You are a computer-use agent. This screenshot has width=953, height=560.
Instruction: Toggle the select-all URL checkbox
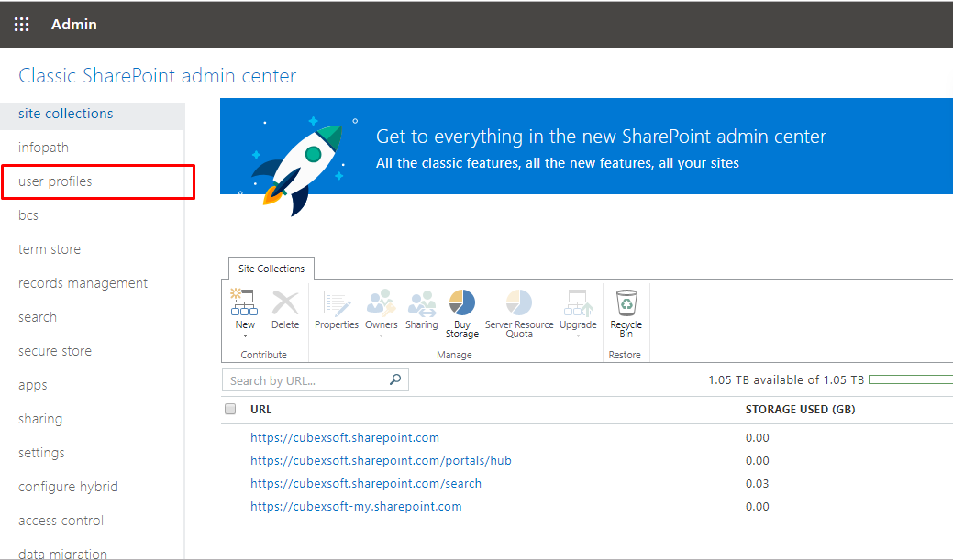tap(230, 409)
